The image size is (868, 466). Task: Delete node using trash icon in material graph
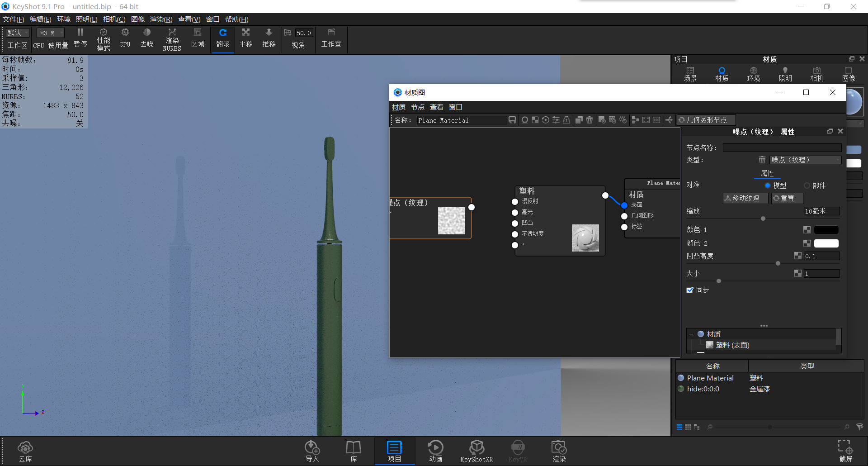[589, 120]
